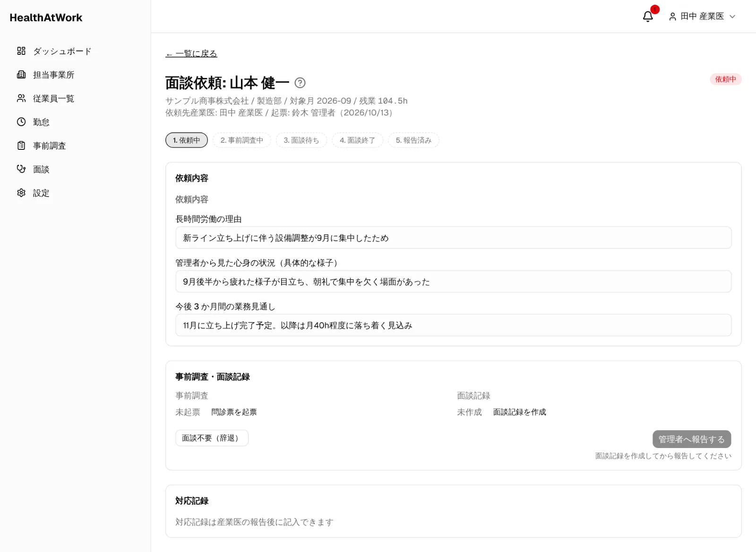Click 管理者へ報告する button
The height and width of the screenshot is (552, 756).
[692, 439]
